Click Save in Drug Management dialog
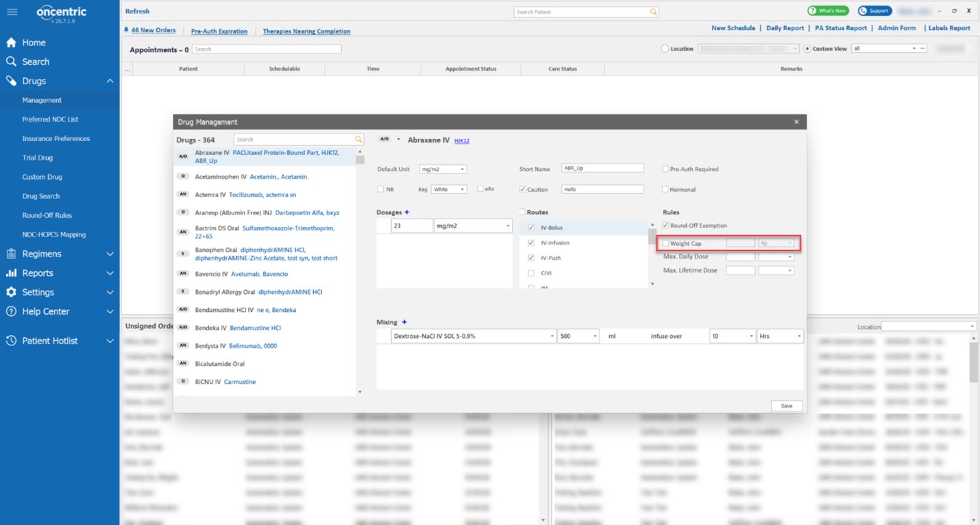 coord(786,406)
